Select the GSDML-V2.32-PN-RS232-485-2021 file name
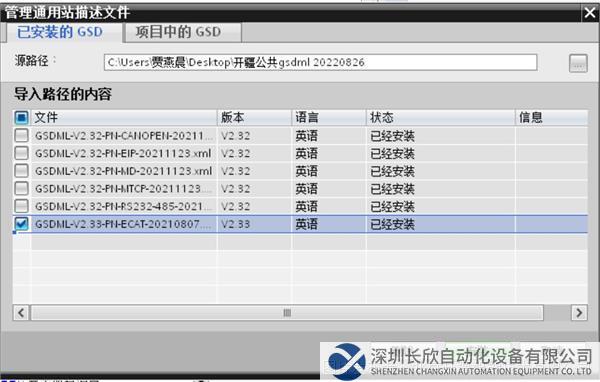Screen dimensions: 600x382 click(123, 206)
